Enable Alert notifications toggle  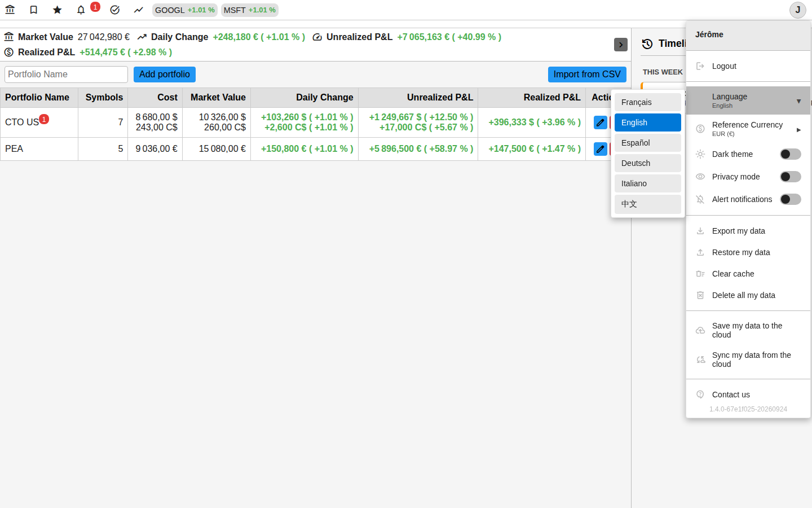click(791, 199)
